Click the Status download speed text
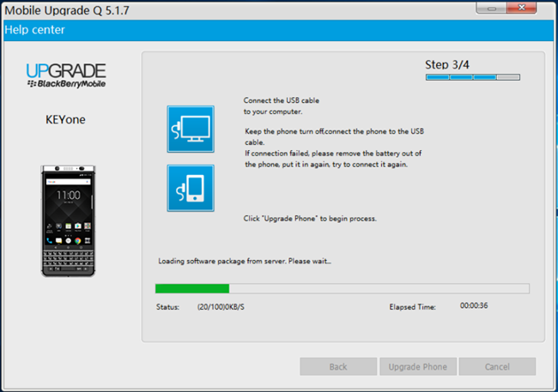This screenshot has height=392, width=558. pyautogui.click(x=222, y=306)
